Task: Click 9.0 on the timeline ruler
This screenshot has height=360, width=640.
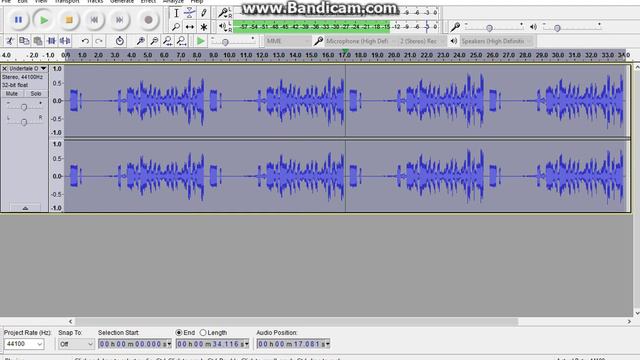Action: pyautogui.click(x=213, y=55)
